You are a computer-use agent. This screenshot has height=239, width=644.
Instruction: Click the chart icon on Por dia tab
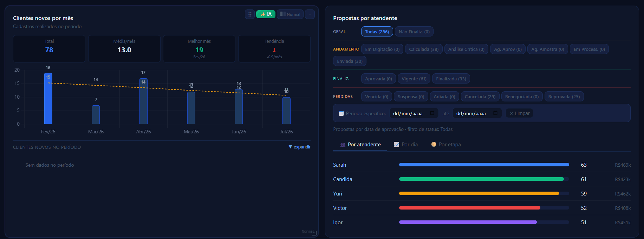tap(396, 144)
